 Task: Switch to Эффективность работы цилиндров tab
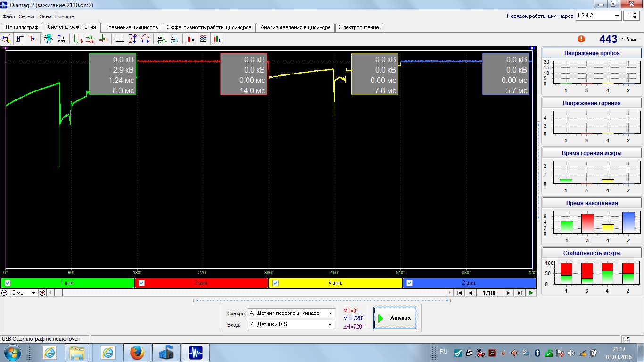pos(209,27)
